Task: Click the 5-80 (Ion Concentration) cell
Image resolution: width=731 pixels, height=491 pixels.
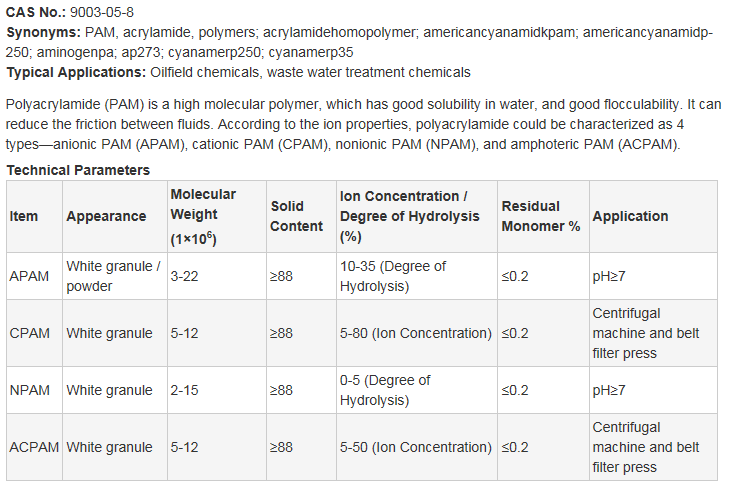Action: 417,333
